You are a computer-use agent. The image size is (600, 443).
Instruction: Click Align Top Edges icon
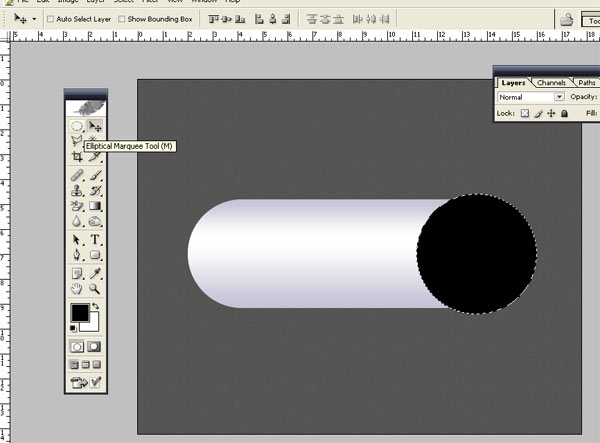click(213, 19)
